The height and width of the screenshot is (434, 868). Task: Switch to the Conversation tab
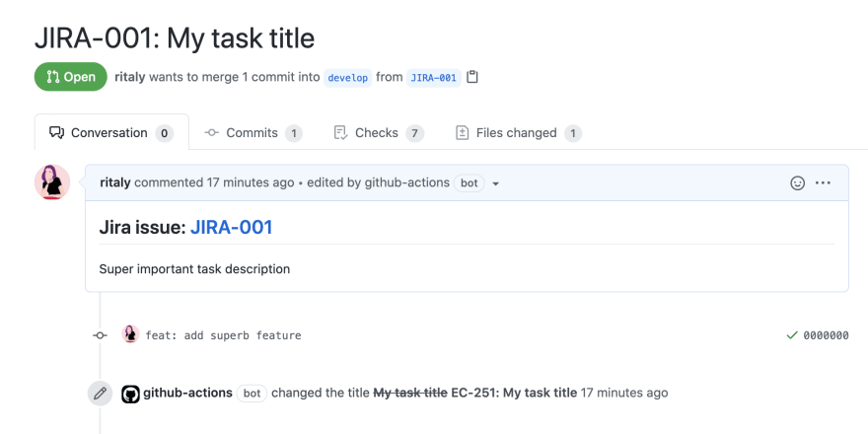(x=110, y=133)
